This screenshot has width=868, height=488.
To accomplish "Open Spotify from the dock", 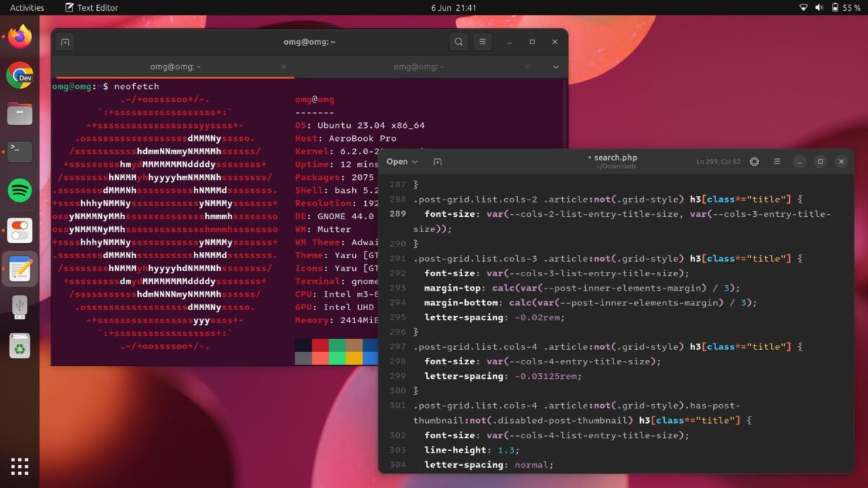I will (x=20, y=191).
